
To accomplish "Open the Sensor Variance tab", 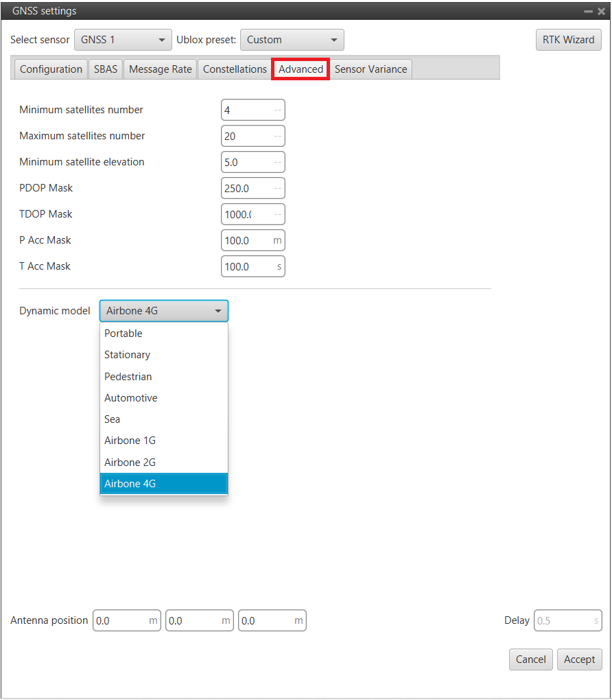I will 370,69.
